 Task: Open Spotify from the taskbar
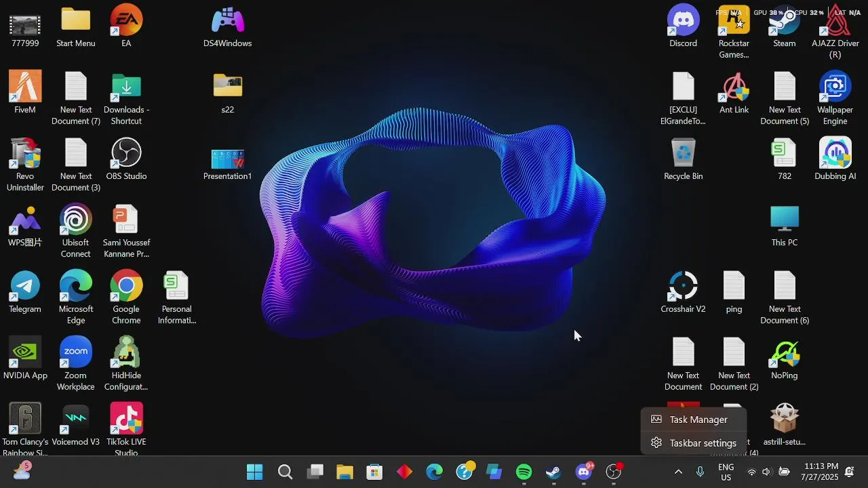[x=524, y=472]
